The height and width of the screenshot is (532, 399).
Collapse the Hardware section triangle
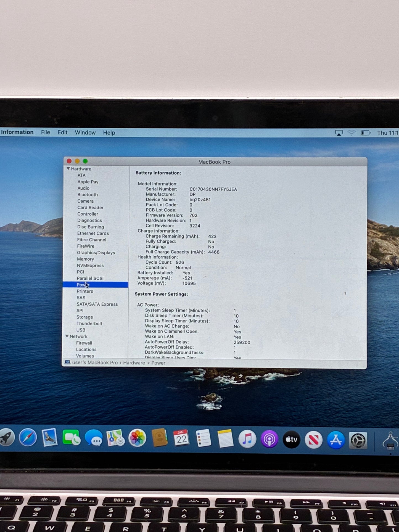pos(68,168)
